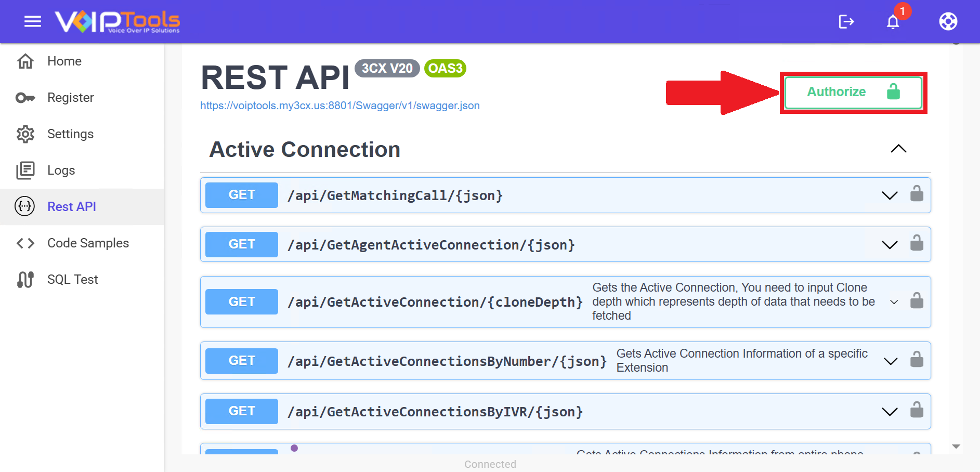This screenshot has width=980, height=472.
Task: Toggle the lock on GetMatchingCall endpoint
Action: point(917,194)
